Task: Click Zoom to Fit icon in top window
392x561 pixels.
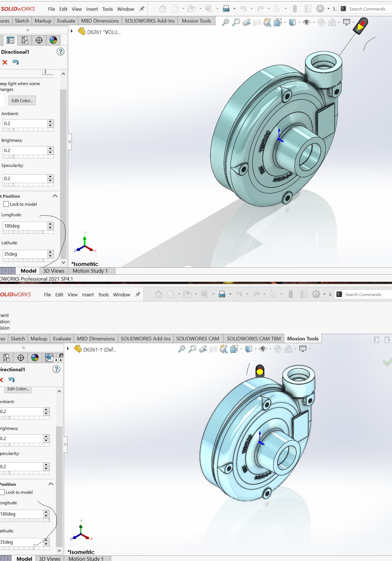Action: [225, 22]
